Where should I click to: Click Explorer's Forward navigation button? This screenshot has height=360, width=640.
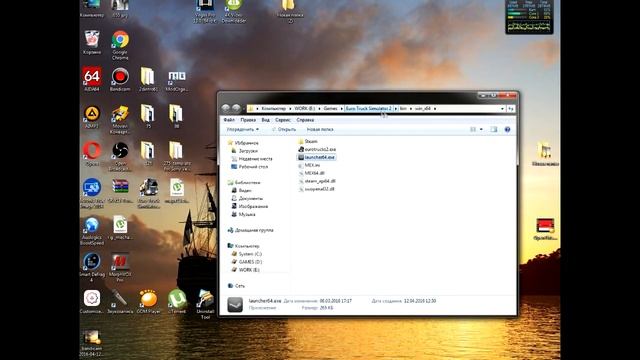(x=236, y=108)
